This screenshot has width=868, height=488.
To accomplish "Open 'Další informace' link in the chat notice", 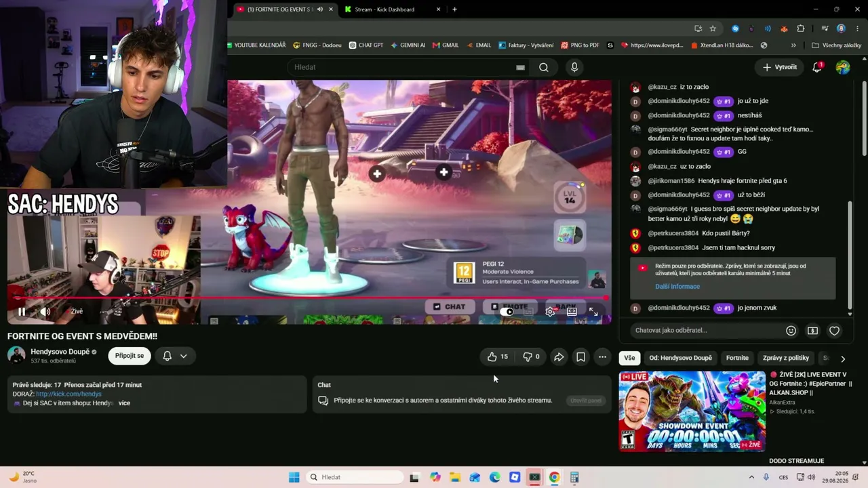I will [677, 287].
